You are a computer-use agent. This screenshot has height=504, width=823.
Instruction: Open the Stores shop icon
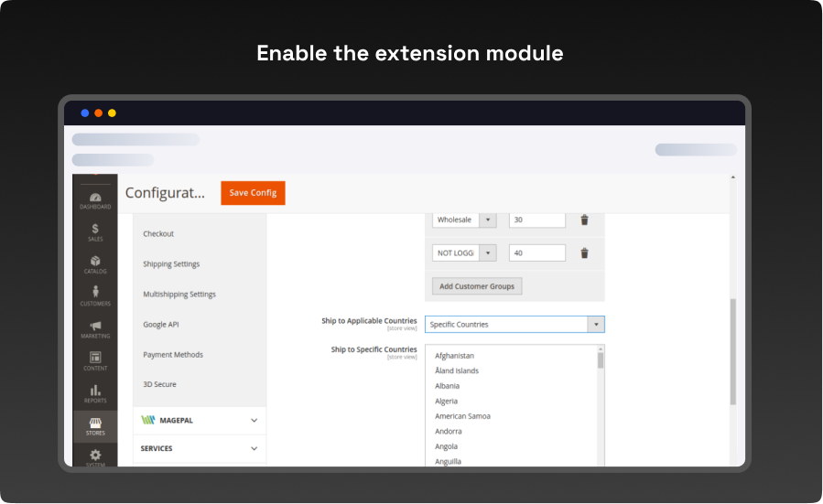click(x=95, y=424)
